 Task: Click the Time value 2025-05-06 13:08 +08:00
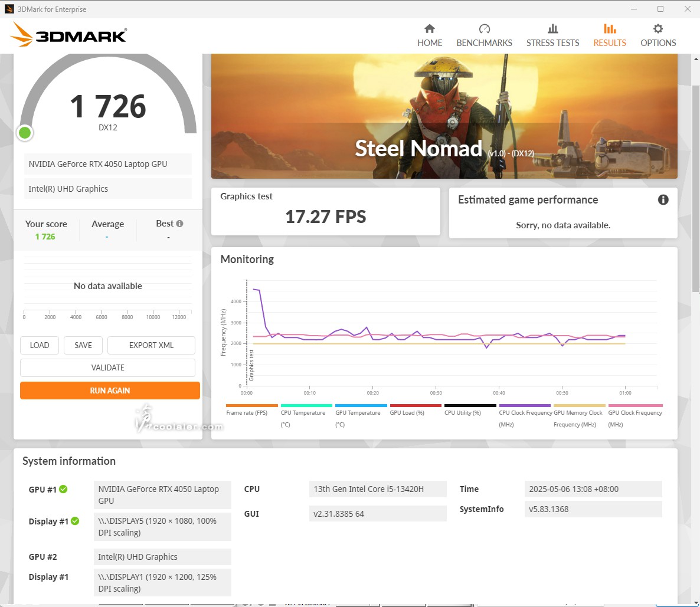point(593,488)
